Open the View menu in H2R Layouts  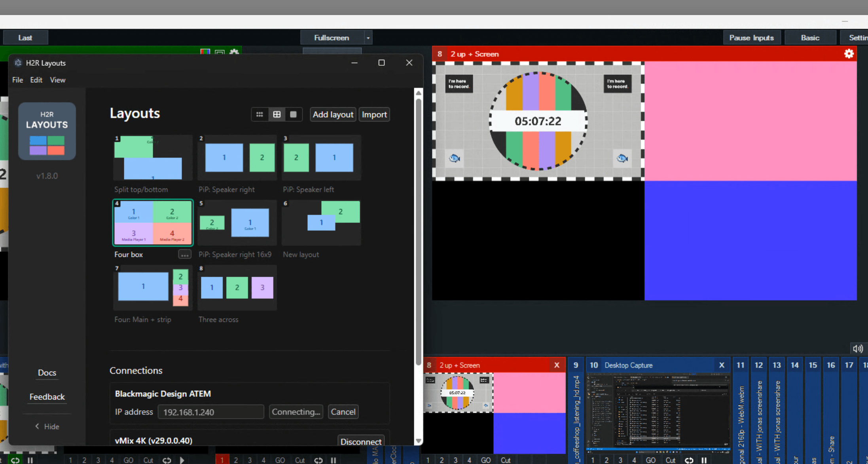[x=57, y=80]
